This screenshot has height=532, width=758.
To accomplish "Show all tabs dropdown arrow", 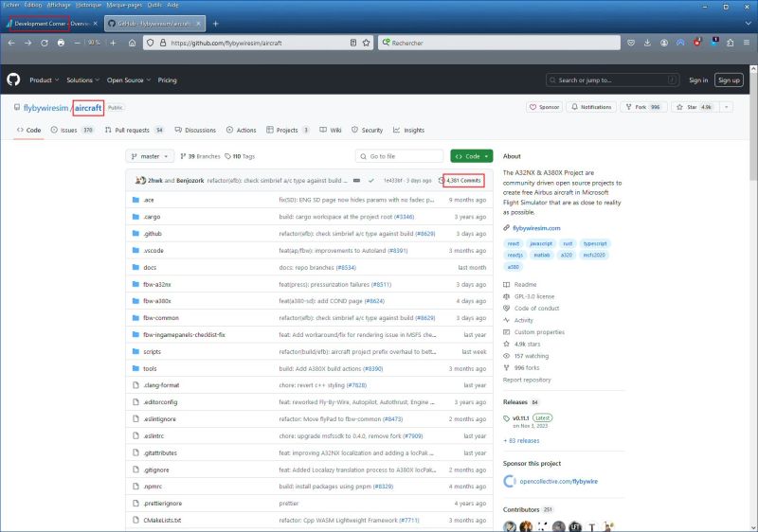I will coord(749,23).
